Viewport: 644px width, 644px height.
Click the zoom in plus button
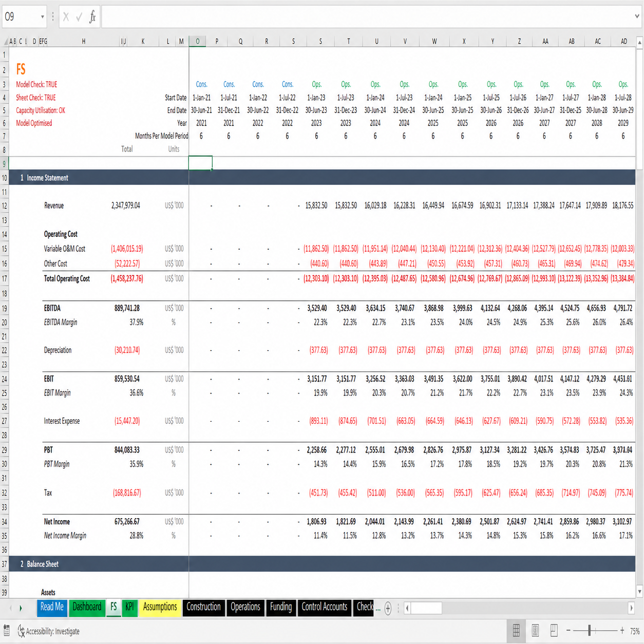tap(622, 631)
